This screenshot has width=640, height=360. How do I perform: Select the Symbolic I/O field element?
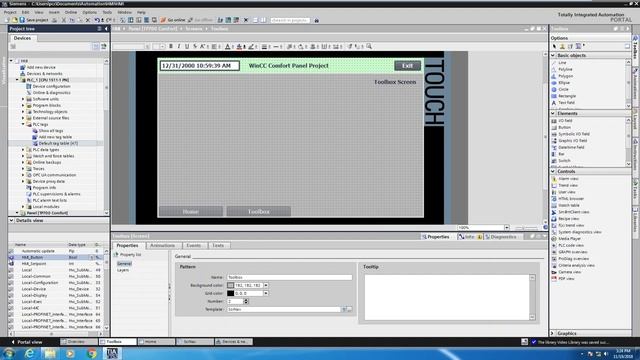573,134
